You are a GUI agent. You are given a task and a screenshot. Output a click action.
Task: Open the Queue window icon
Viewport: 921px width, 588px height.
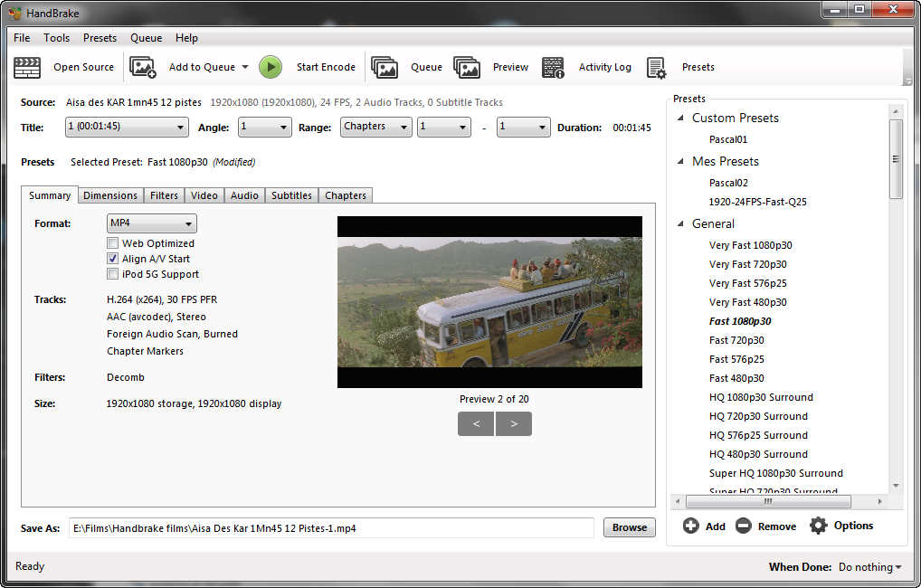(385, 67)
